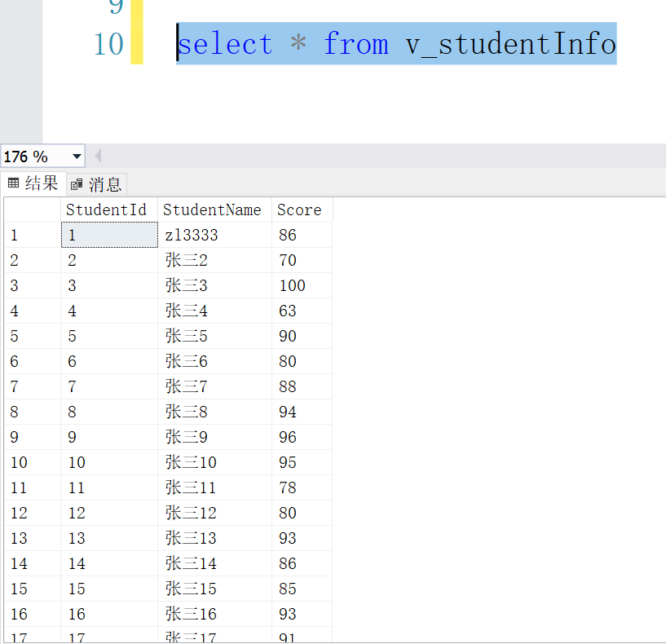666x644 pixels.
Task: Click the name cell 张三6
Action: (214, 361)
